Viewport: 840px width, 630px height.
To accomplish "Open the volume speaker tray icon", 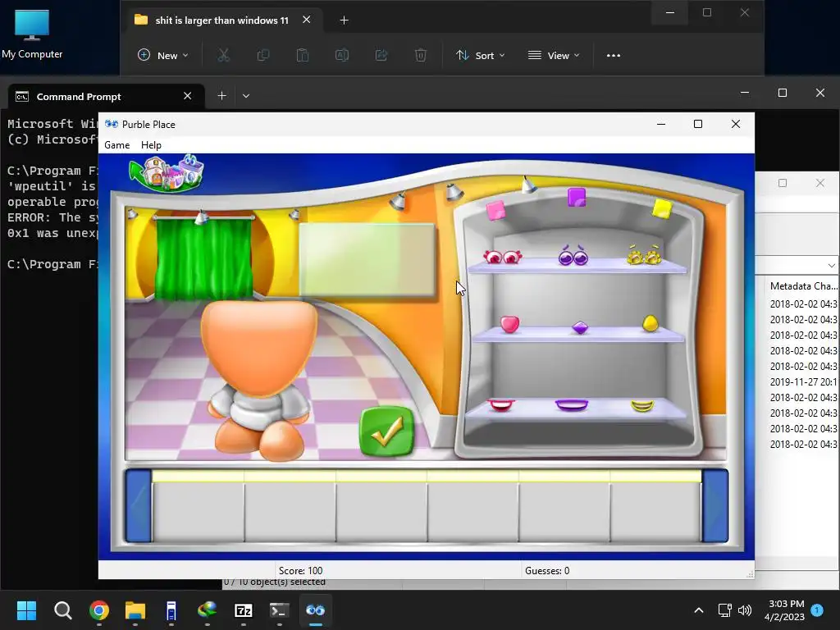I will (x=745, y=610).
